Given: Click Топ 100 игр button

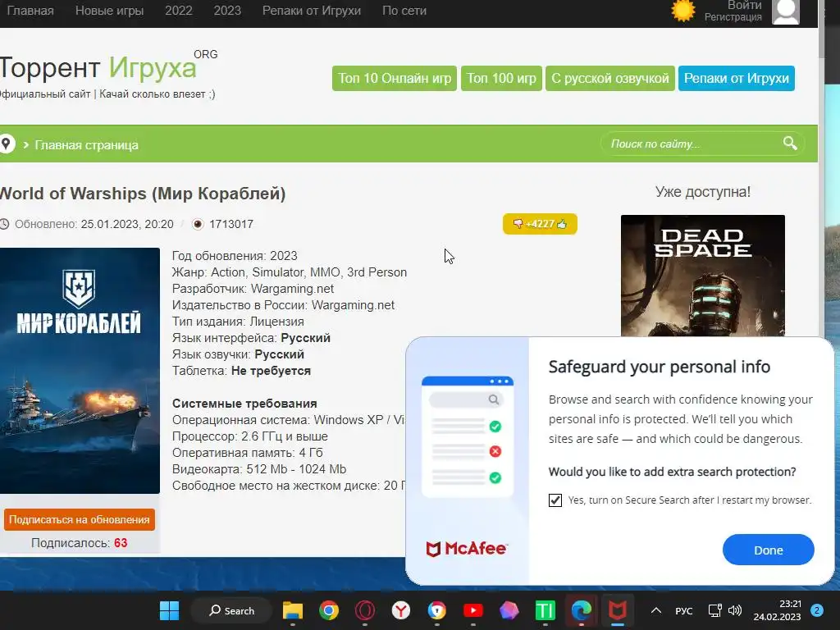Looking at the screenshot, I should tap(501, 78).
